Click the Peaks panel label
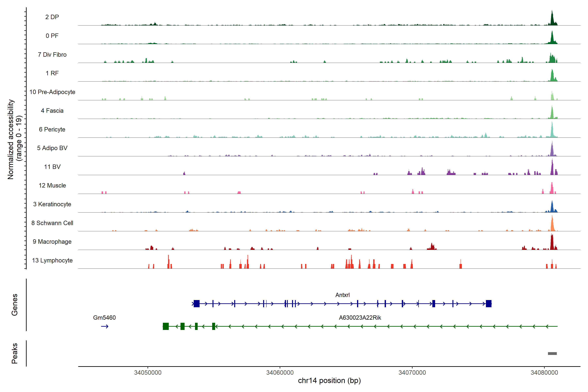This screenshot has width=588, height=392. pos(15,353)
